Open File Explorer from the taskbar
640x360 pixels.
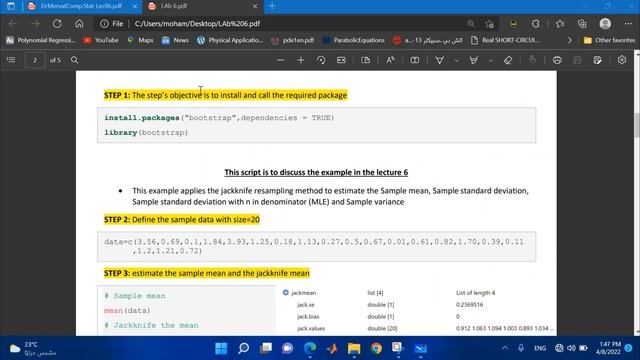354,348
